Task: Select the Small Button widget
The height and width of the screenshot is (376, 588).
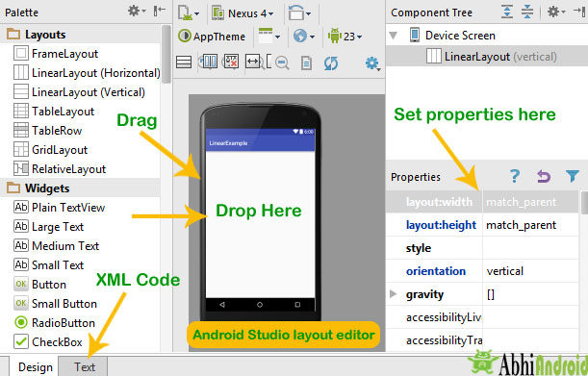Action: (x=55, y=303)
